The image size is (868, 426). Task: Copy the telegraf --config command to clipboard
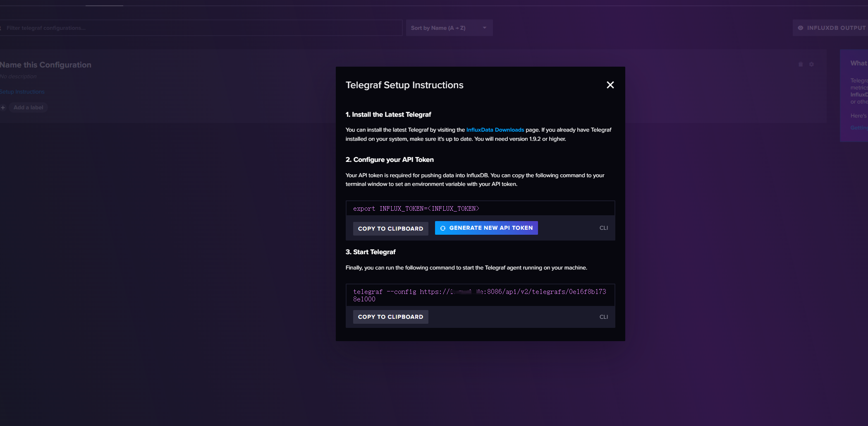click(x=390, y=317)
